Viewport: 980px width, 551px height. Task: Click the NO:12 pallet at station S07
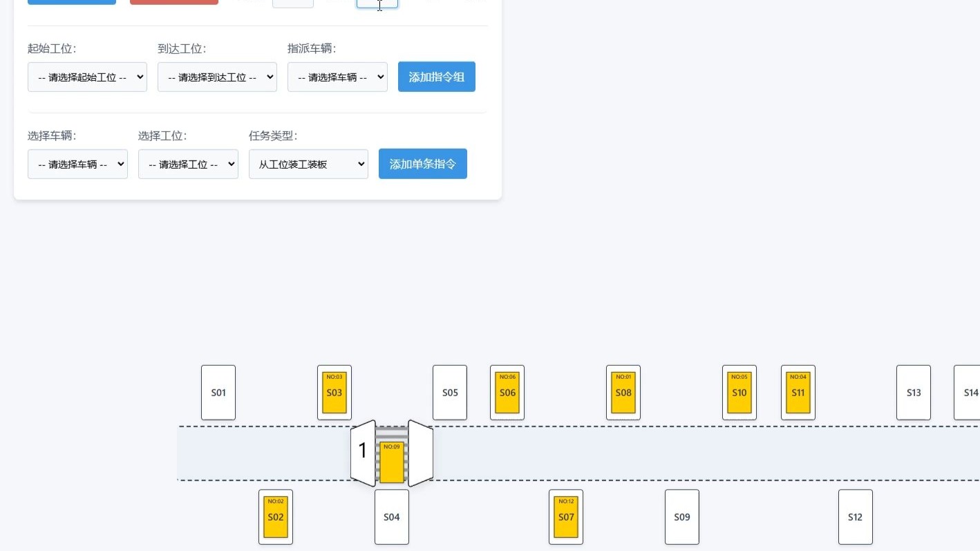click(x=566, y=517)
